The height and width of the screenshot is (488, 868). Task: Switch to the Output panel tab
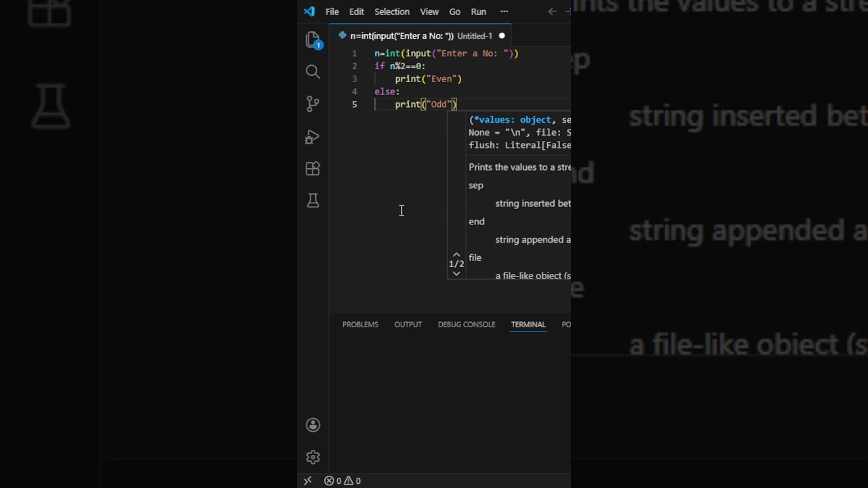pos(408,325)
